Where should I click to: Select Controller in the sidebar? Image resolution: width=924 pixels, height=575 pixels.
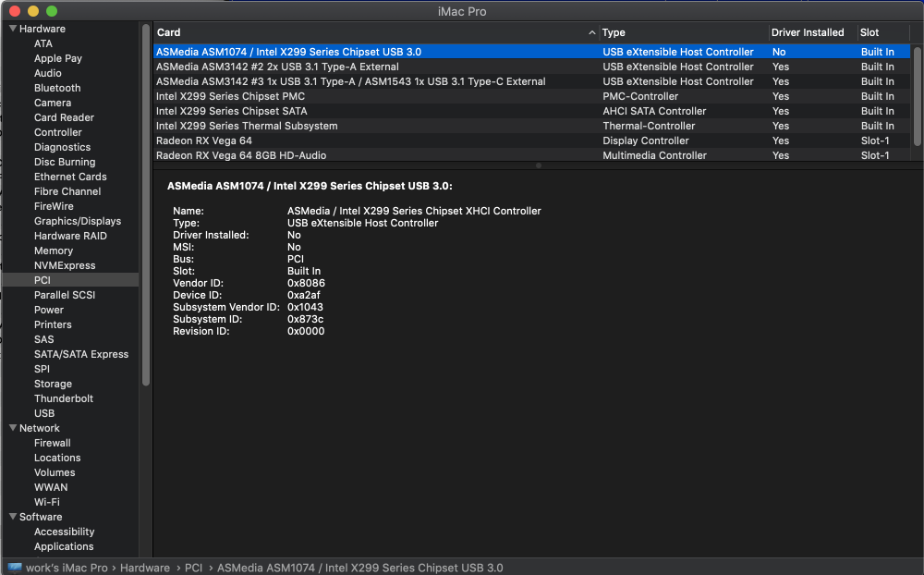pyautogui.click(x=57, y=132)
